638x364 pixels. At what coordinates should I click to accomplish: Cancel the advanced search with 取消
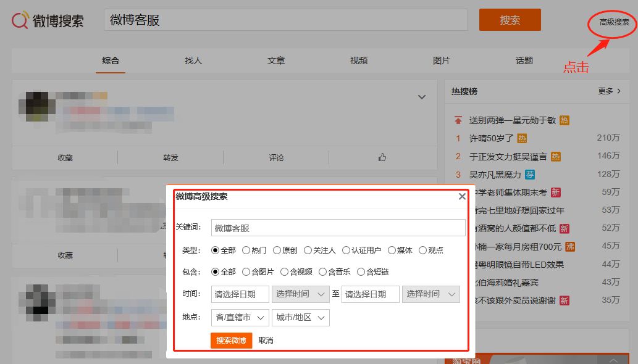[x=266, y=341]
